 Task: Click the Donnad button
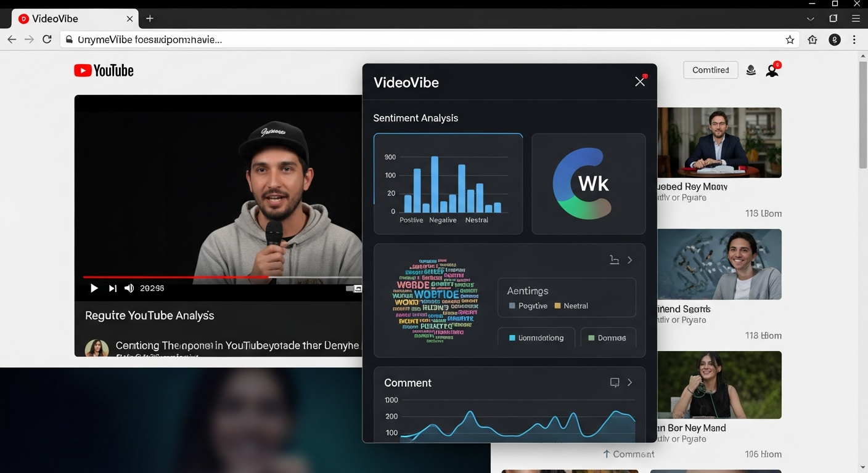tap(608, 338)
